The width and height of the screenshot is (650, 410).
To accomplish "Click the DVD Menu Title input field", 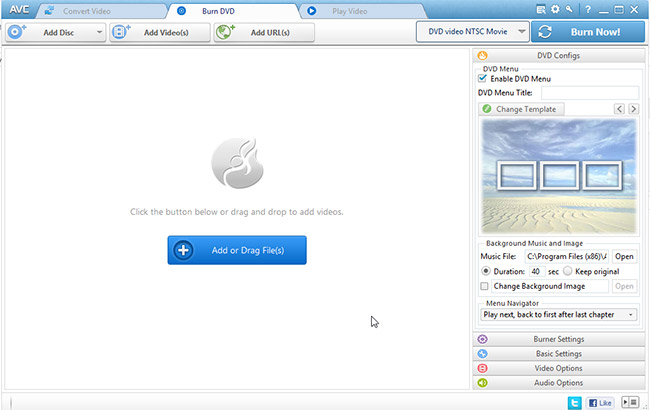I will point(590,93).
